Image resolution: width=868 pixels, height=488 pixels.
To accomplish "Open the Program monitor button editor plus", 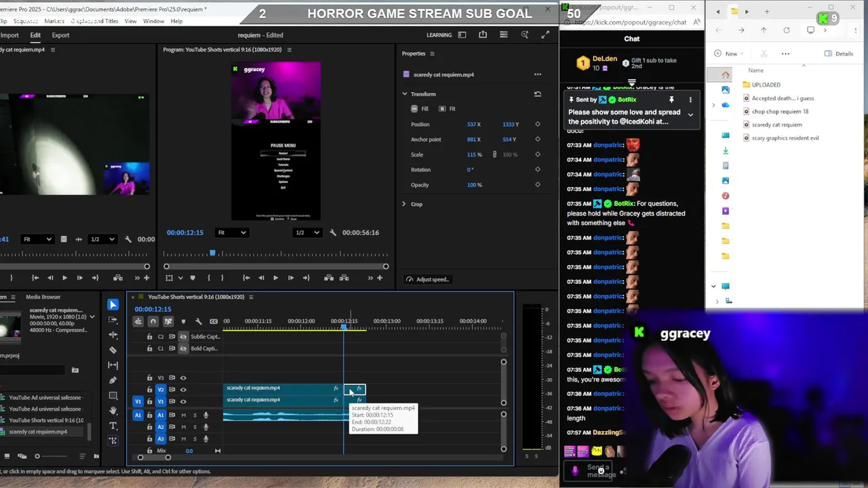I will click(x=379, y=278).
